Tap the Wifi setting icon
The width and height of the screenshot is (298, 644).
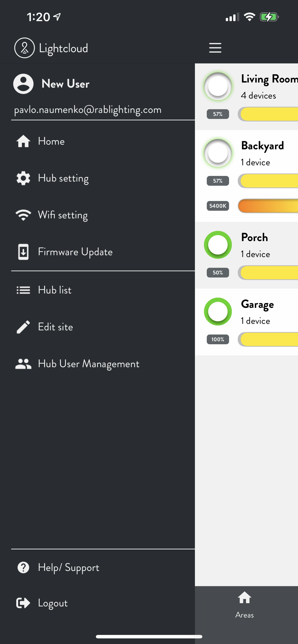23,215
